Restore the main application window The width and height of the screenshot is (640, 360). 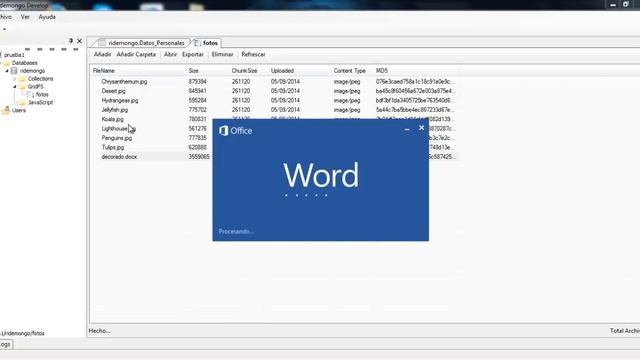tap(626, 4)
